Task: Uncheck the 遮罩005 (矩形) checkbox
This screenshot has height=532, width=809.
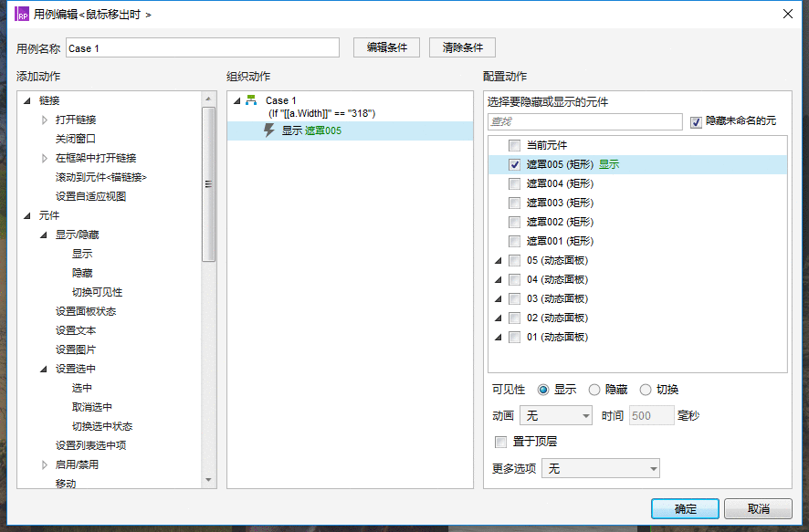Action: 514,164
